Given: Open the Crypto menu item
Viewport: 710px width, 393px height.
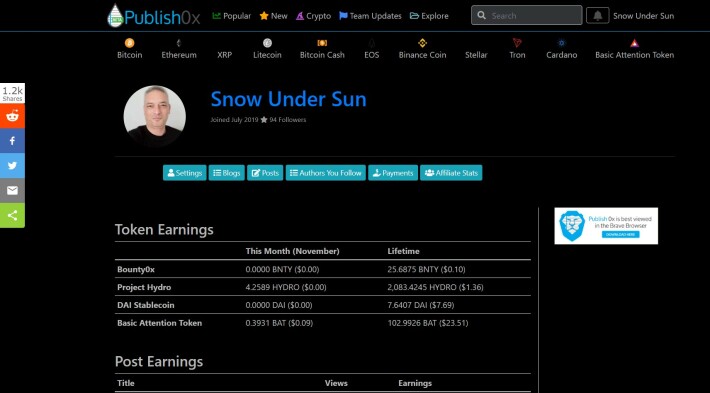Looking at the screenshot, I should tap(318, 16).
